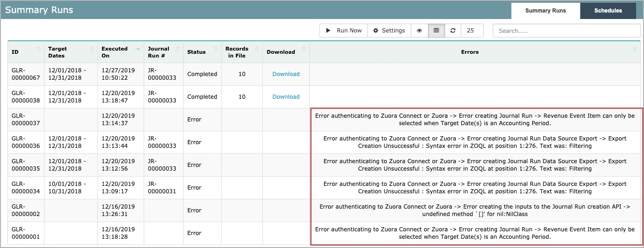Screen dimensions: 644x248
Task: Open the 25 page size selector
Action: [472, 31]
